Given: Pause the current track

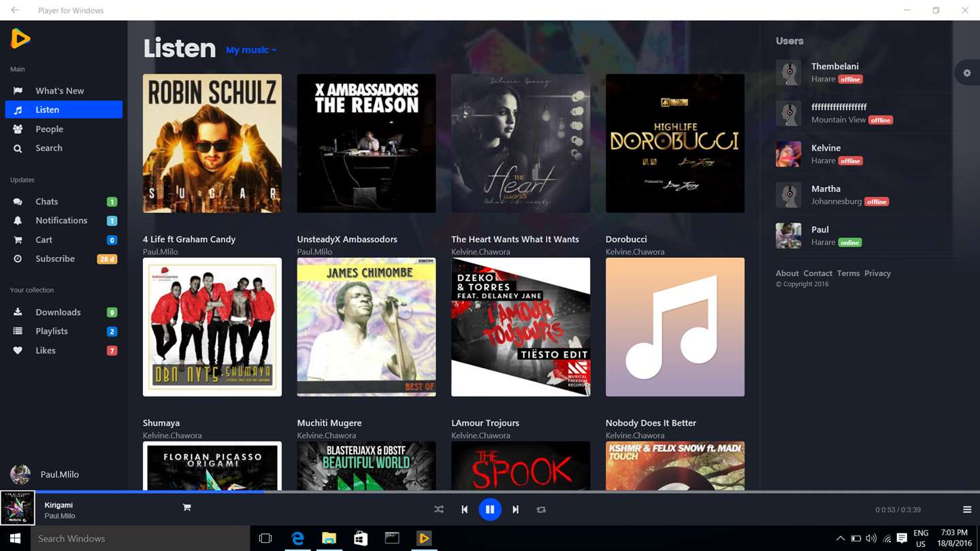Looking at the screenshot, I should (490, 510).
